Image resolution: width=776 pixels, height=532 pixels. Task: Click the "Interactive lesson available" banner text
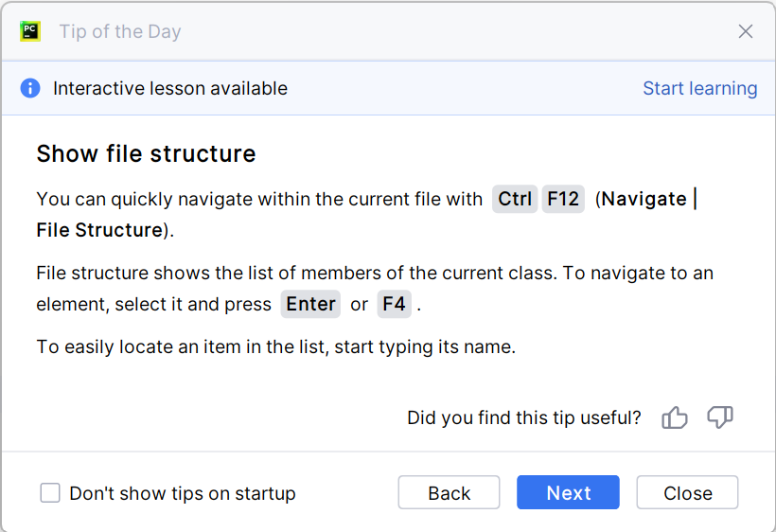(x=170, y=88)
